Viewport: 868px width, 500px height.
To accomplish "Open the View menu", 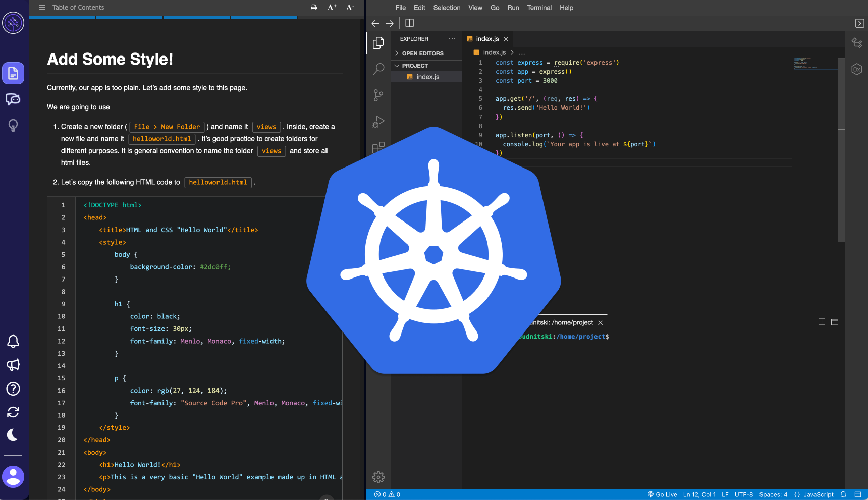I will 475,8.
